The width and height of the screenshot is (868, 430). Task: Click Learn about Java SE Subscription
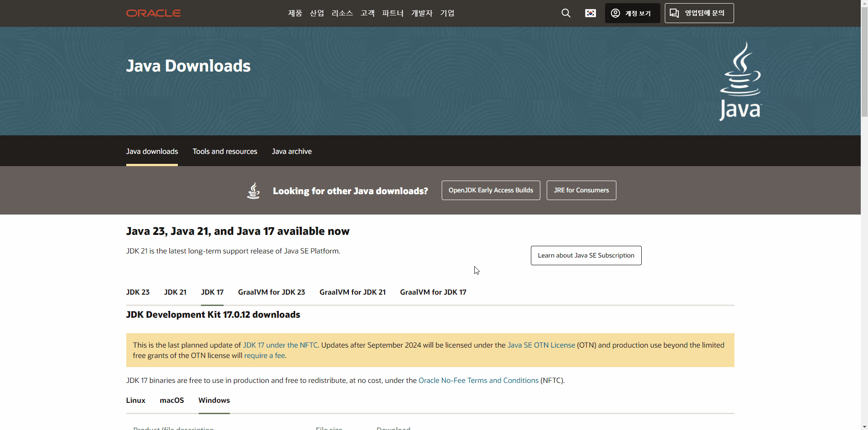(x=586, y=255)
